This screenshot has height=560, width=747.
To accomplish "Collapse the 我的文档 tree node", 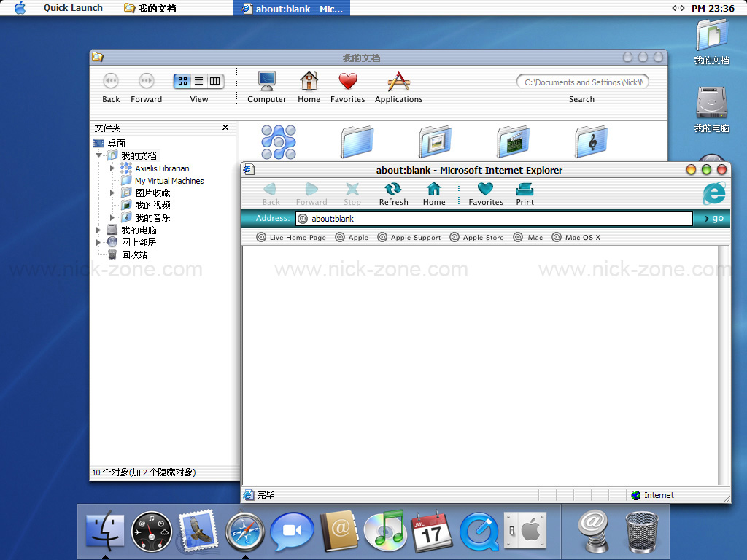I will 98,156.
